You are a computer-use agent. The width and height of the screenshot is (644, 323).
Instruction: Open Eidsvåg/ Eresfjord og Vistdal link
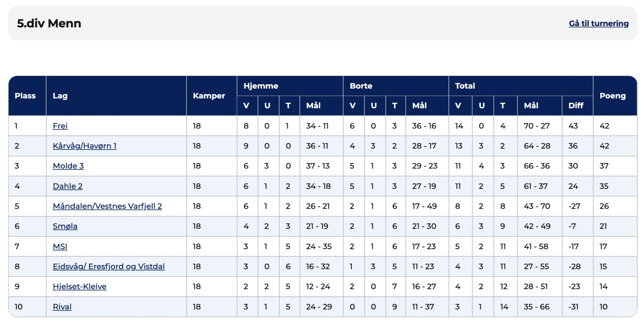point(108,267)
